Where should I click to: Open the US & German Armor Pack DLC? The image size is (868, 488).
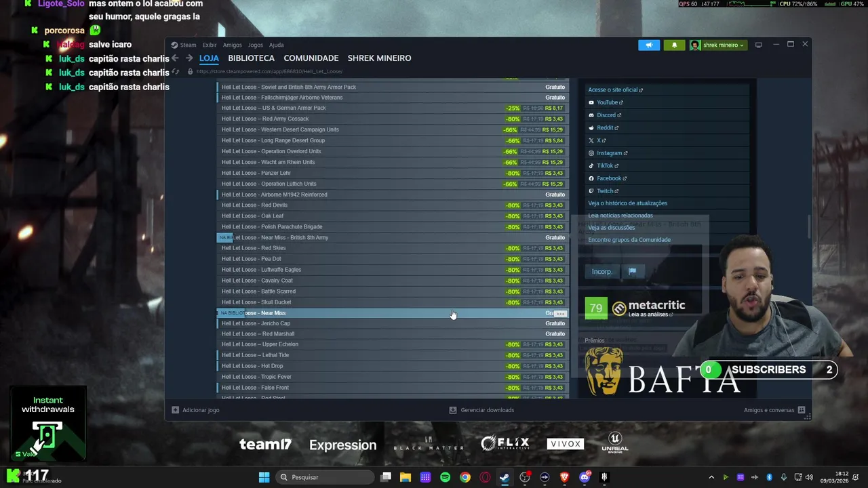coord(393,108)
